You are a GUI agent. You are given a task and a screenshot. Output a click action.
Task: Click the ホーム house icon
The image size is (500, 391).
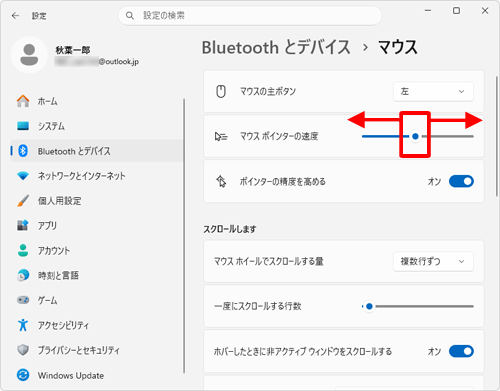click(x=23, y=101)
